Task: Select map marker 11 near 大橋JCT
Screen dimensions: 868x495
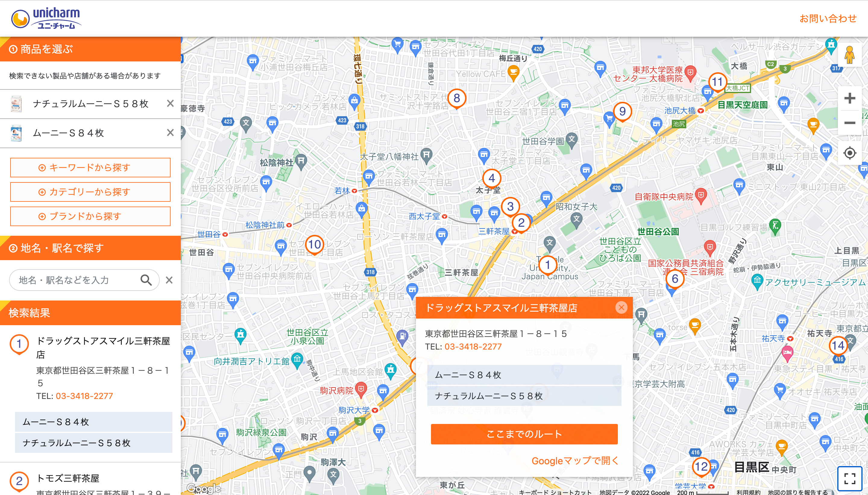Action: click(x=717, y=82)
